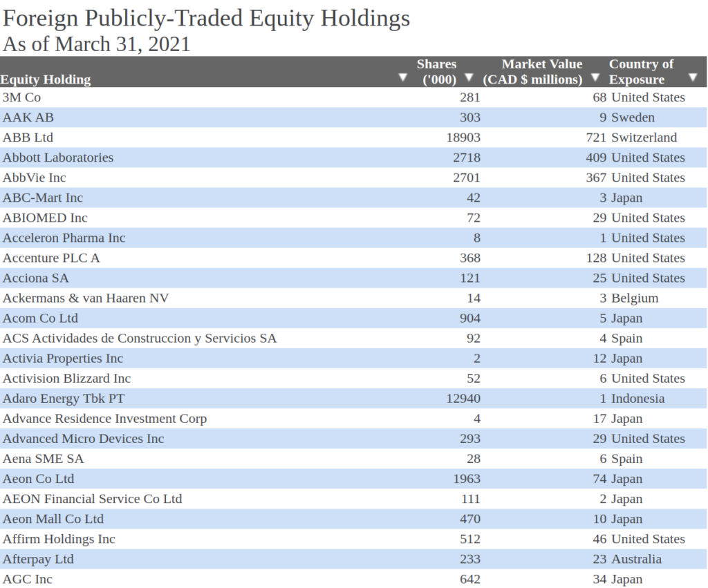Click shares value 512 for Affirm Holdings
This screenshot has width=708, height=588.
[470, 539]
